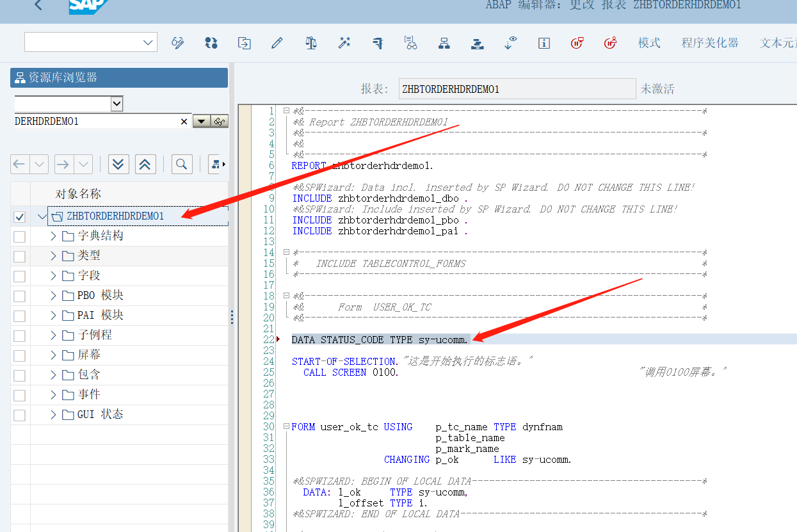Collapse the FORM user_ok_tc code block
Screen dimensions: 797x532
tap(286, 426)
